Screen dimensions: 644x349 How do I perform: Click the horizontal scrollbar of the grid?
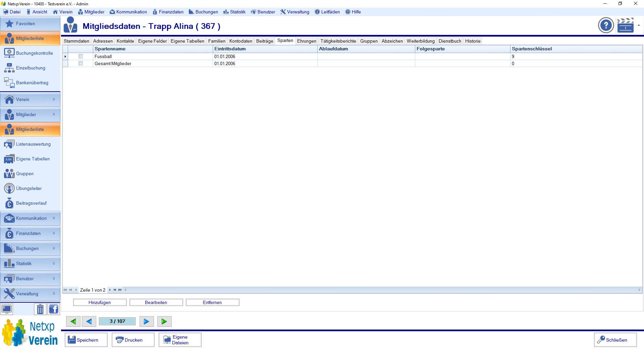pyautogui.click(x=382, y=290)
